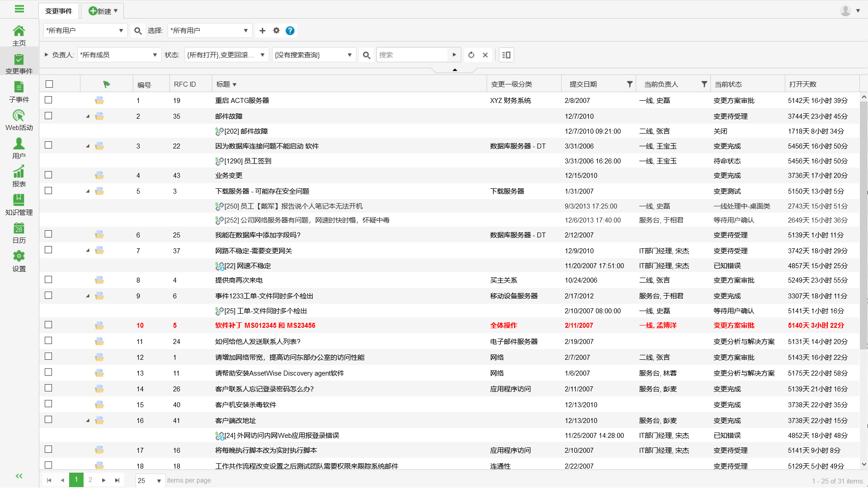Check the row 业务变更

pyautogui.click(x=48, y=175)
